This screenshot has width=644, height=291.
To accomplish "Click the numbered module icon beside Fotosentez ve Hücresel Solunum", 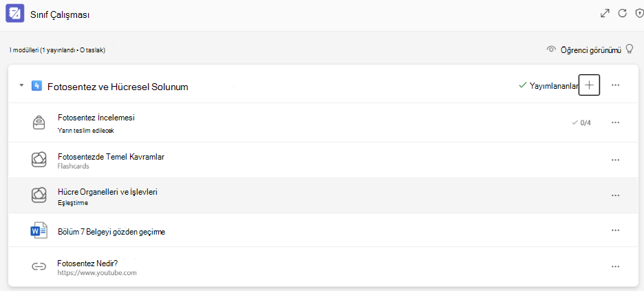I will pos(36,86).
